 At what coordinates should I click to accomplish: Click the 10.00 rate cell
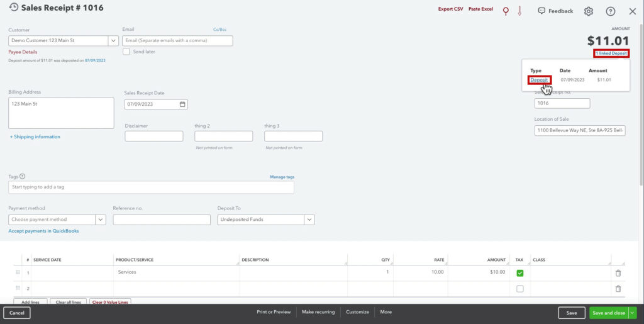point(420,272)
